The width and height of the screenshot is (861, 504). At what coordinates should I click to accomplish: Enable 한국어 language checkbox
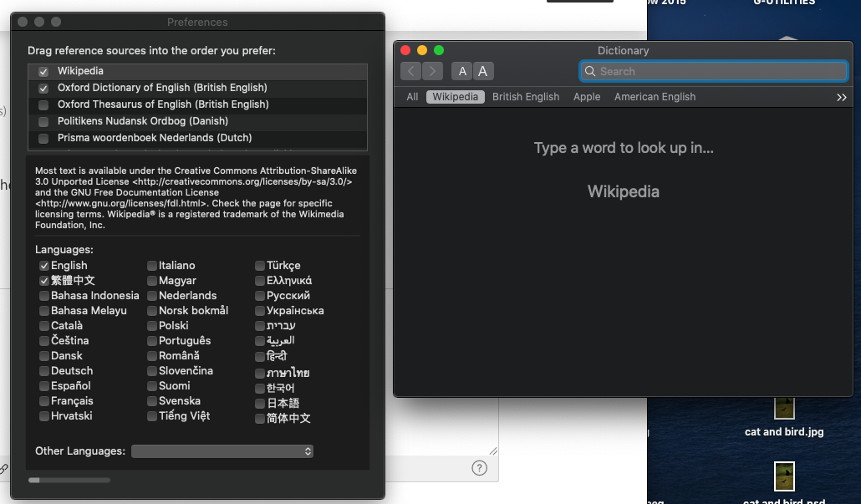[x=260, y=389]
